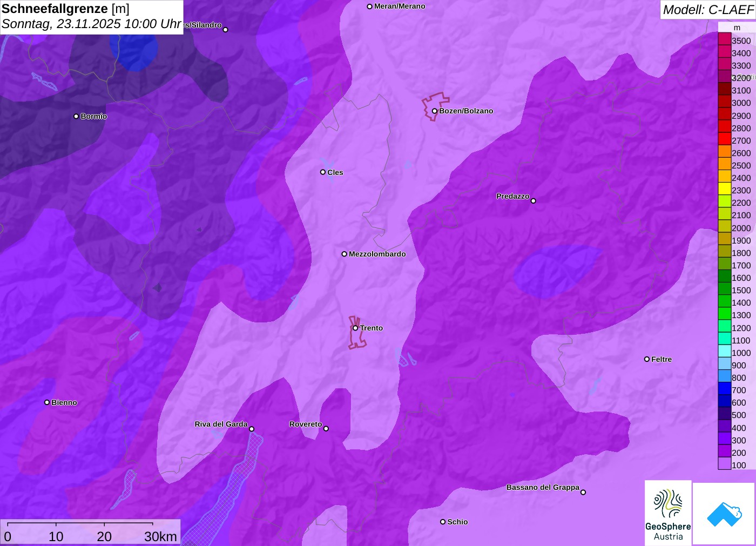This screenshot has height=546, width=756.
Task: Select the Bienno location dot
Action: click(47, 402)
